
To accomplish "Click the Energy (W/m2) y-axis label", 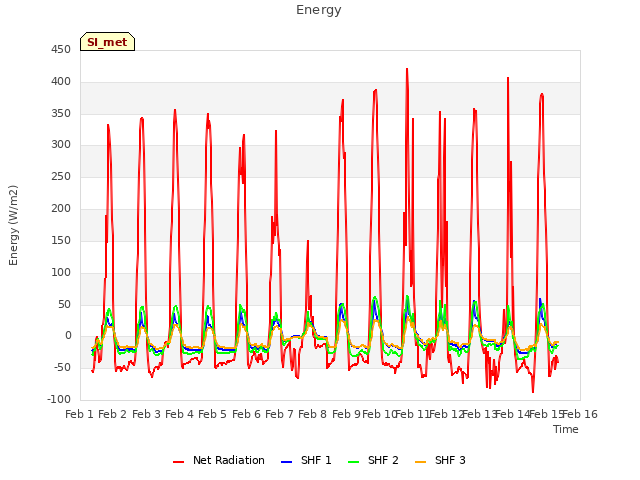I will click(13, 225).
